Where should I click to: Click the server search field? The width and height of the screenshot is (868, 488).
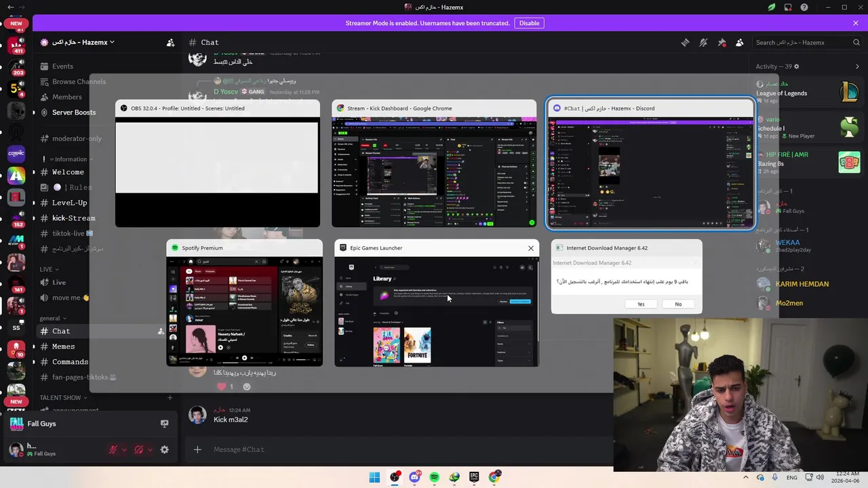coord(807,42)
